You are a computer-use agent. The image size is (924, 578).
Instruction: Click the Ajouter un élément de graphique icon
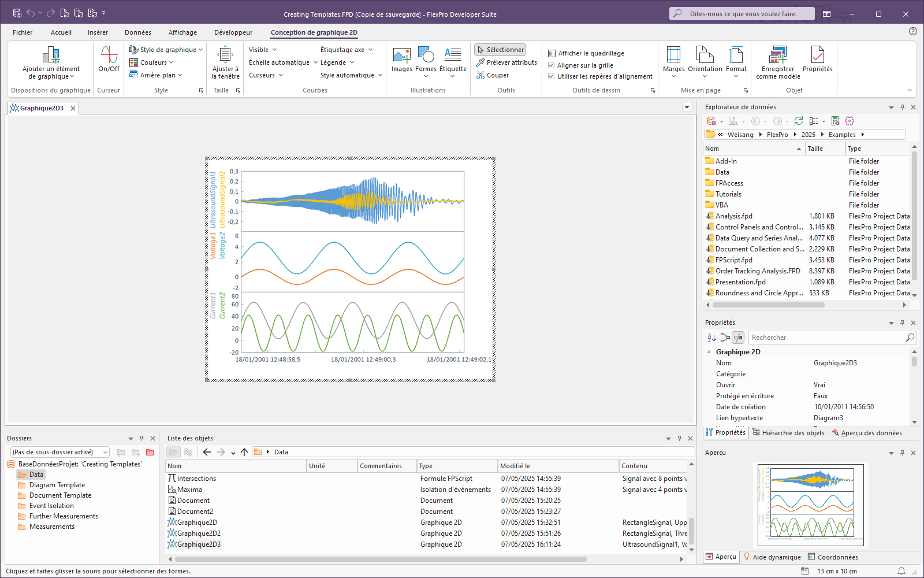click(51, 55)
